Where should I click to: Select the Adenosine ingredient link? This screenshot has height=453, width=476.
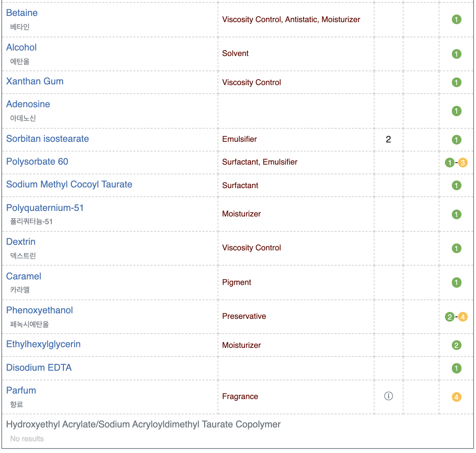(28, 104)
